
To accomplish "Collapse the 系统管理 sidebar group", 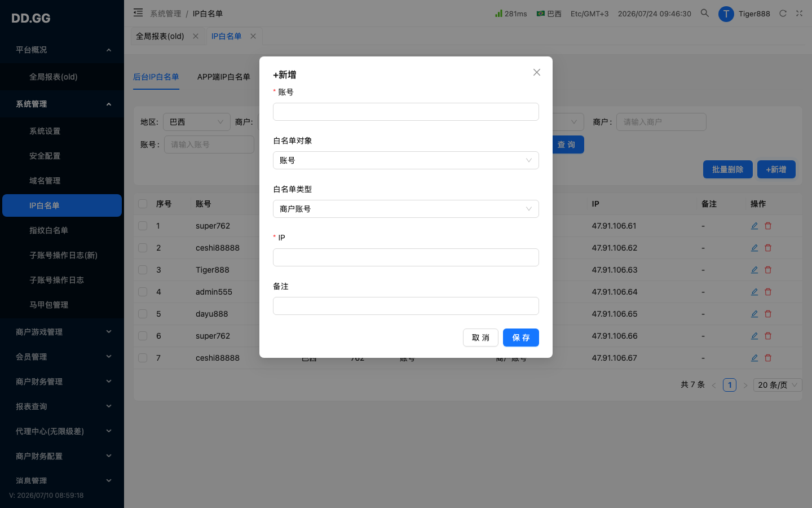I will tap(62, 104).
